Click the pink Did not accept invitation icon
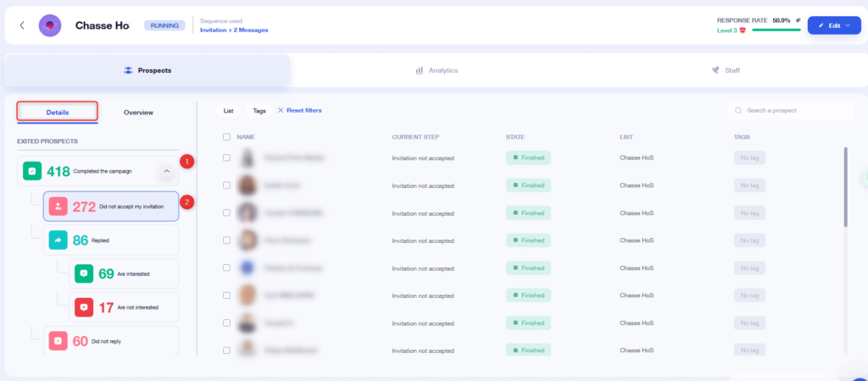This screenshot has width=868, height=381. pos(58,207)
